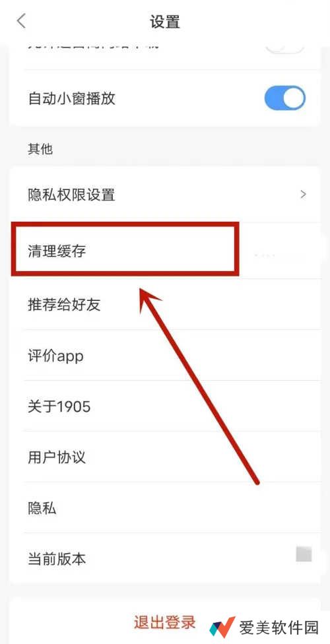Click the gray version number box
330x644 pixels.
click(304, 554)
